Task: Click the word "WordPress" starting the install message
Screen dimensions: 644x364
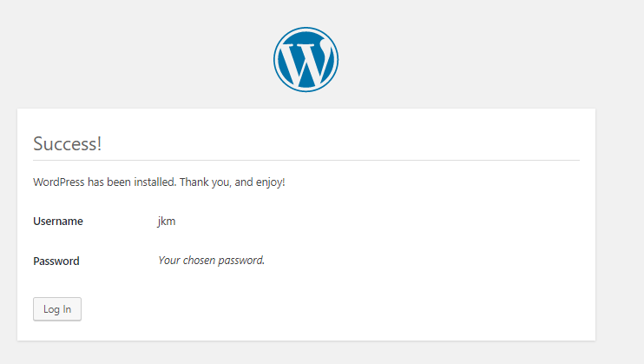Action: (59, 182)
